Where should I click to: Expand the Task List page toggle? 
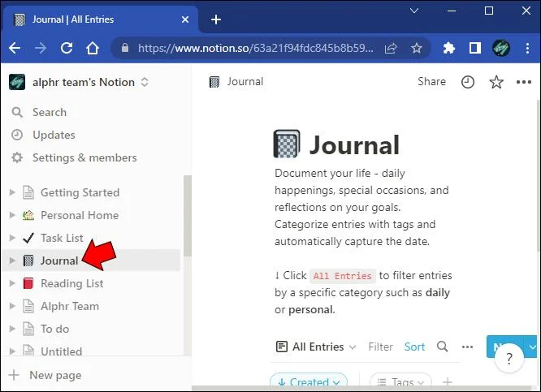coord(12,238)
